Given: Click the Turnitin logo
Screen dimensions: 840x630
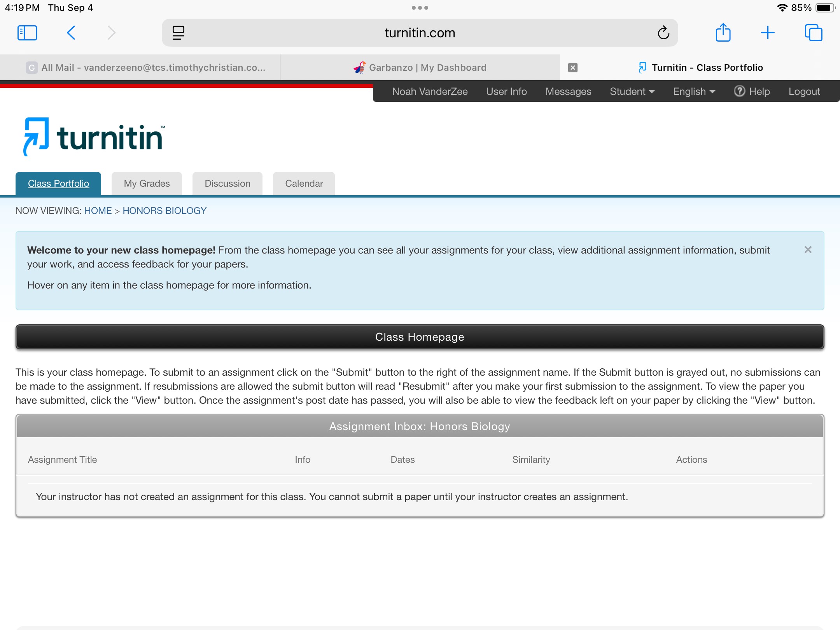Looking at the screenshot, I should click(x=94, y=137).
